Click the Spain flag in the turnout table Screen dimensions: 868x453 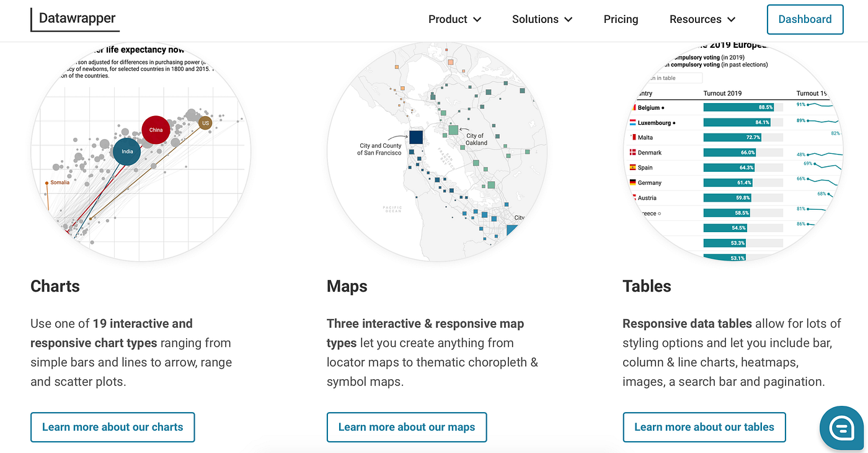click(x=632, y=167)
